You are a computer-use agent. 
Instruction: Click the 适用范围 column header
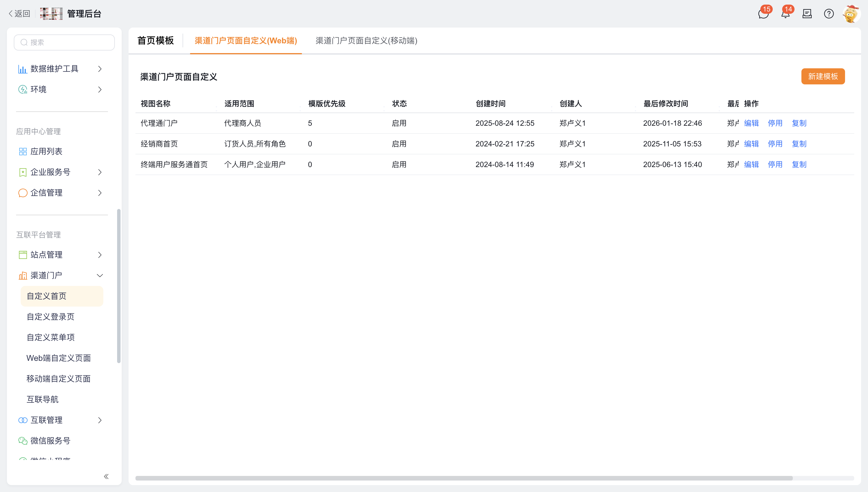point(239,104)
